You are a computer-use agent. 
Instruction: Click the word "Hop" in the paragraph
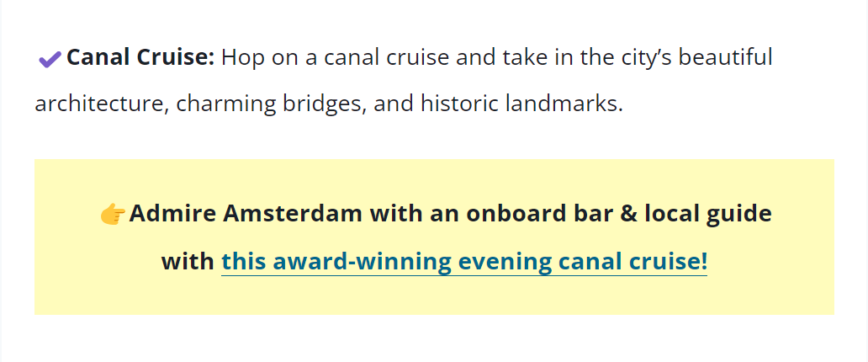click(241, 58)
